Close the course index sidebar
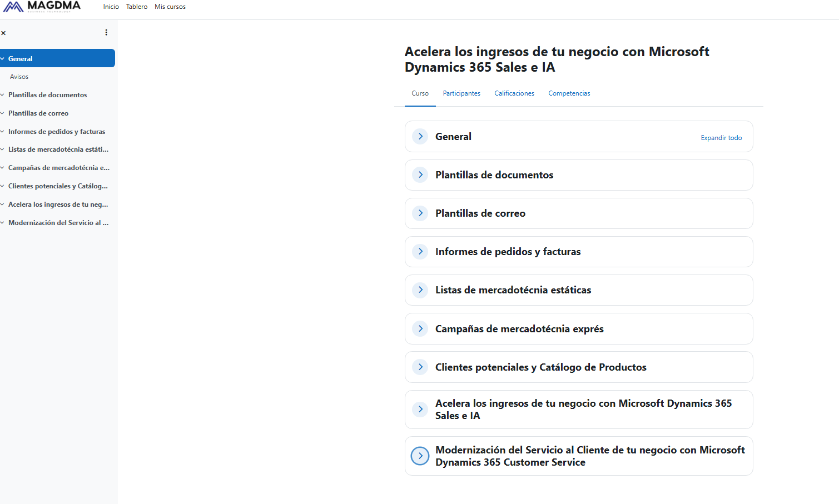839x504 pixels. (3, 33)
